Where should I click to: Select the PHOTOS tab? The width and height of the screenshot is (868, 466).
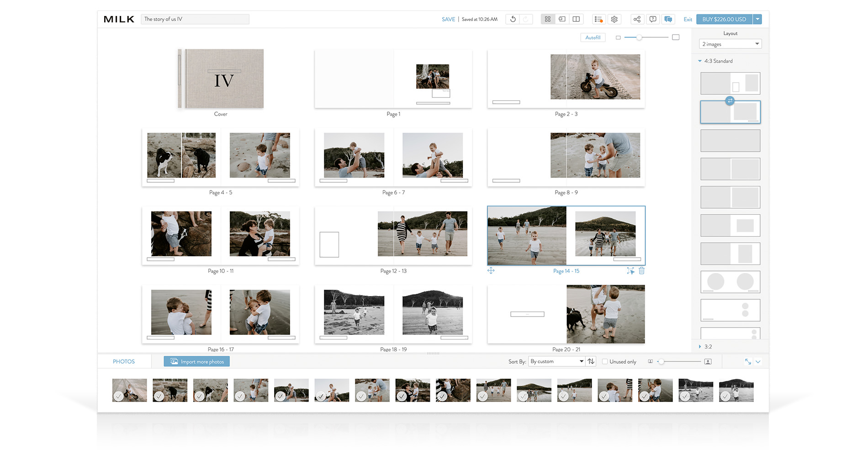point(124,361)
